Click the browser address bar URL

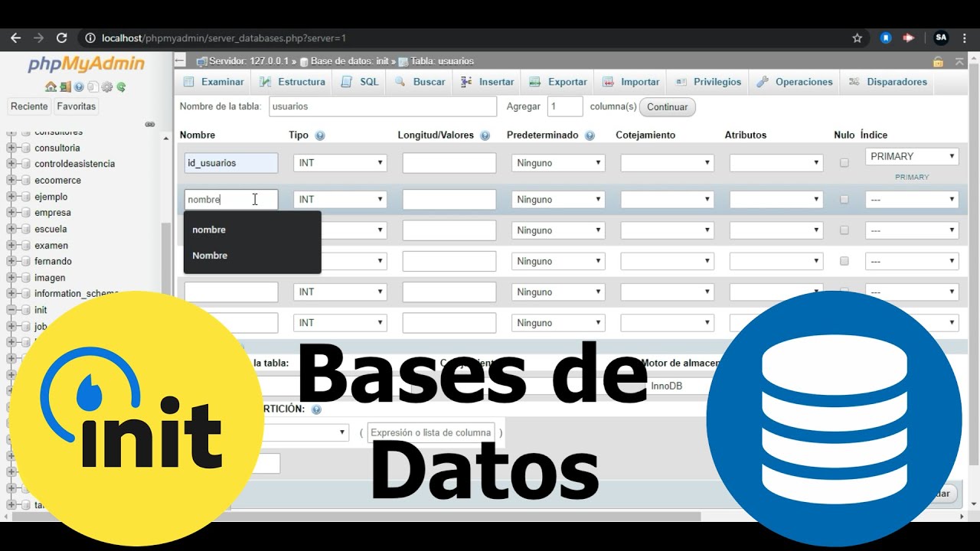coord(224,37)
